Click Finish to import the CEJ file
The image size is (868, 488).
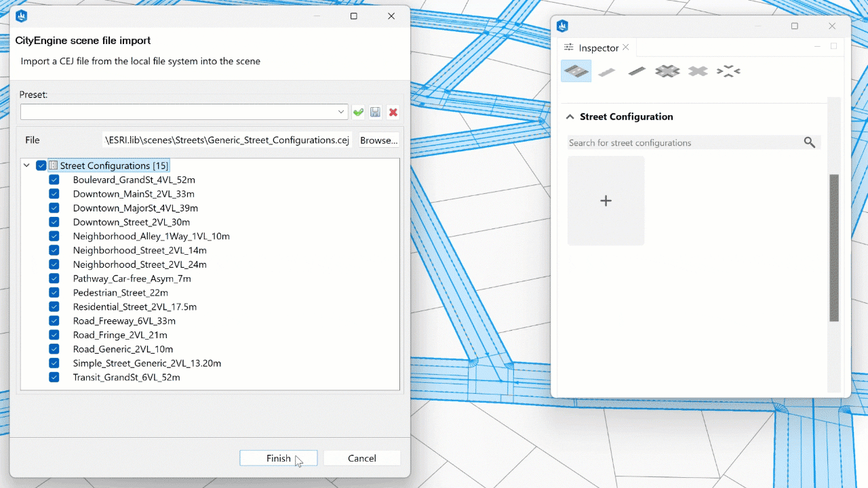click(279, 458)
